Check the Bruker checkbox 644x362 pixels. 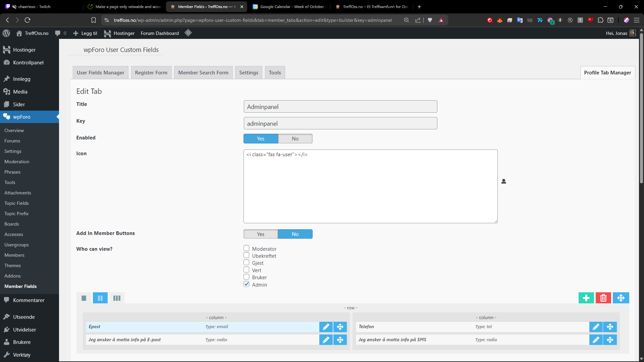pyautogui.click(x=247, y=277)
